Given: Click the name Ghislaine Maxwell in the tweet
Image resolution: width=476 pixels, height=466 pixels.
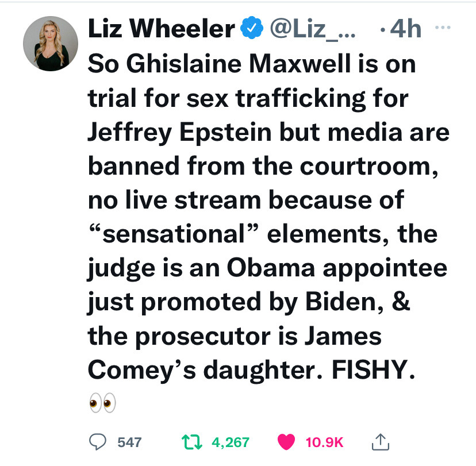Looking at the screenshot, I should (229, 64).
